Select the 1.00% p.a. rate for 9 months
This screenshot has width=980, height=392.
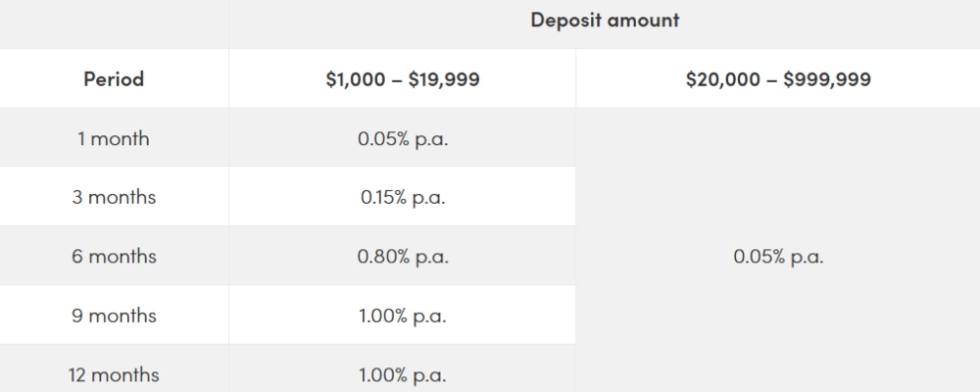click(403, 316)
